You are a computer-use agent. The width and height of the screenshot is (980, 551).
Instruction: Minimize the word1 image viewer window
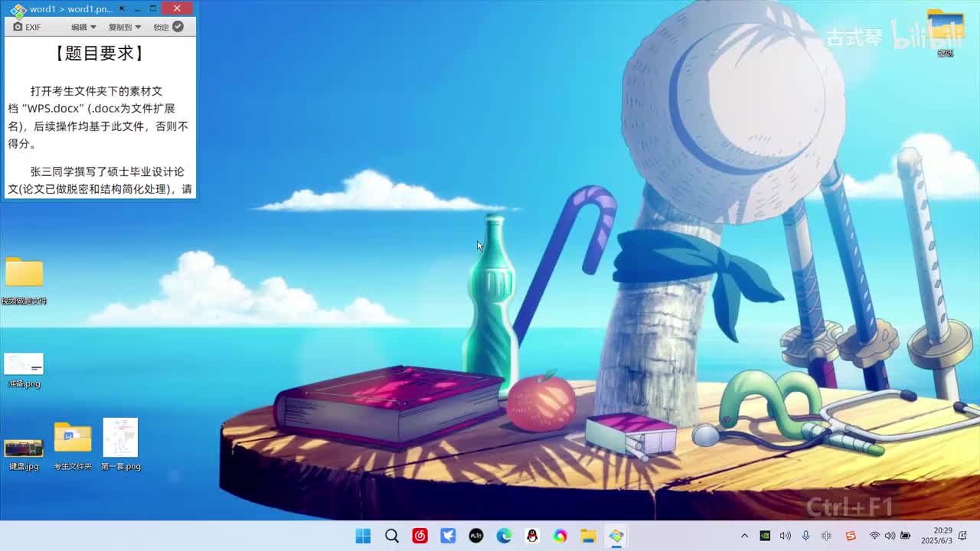[137, 8]
